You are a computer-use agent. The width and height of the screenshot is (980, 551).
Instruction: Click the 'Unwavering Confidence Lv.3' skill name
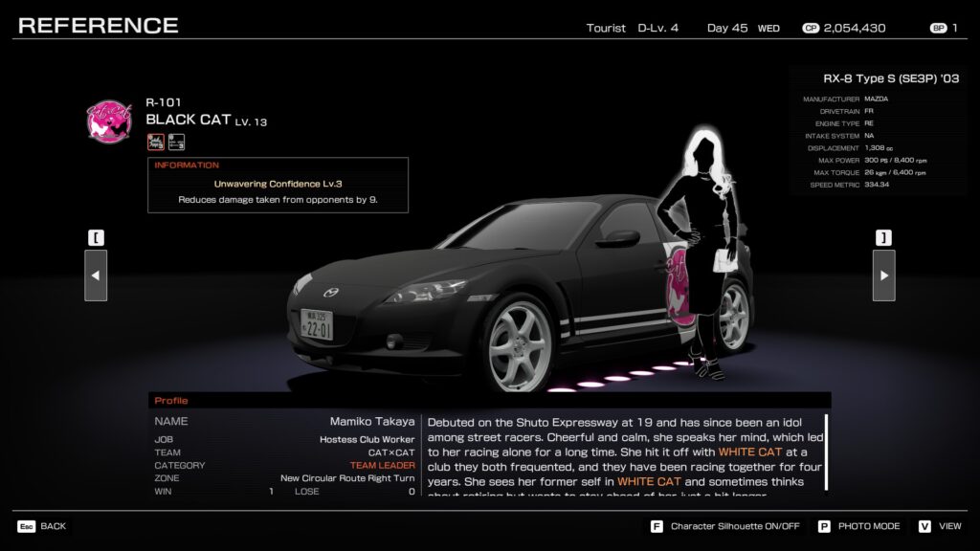coord(278,184)
